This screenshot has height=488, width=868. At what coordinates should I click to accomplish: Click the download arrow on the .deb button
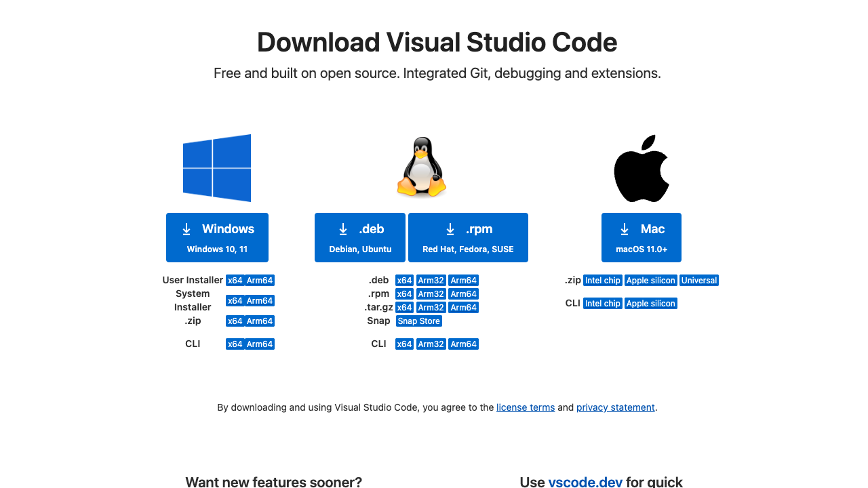[x=342, y=229]
